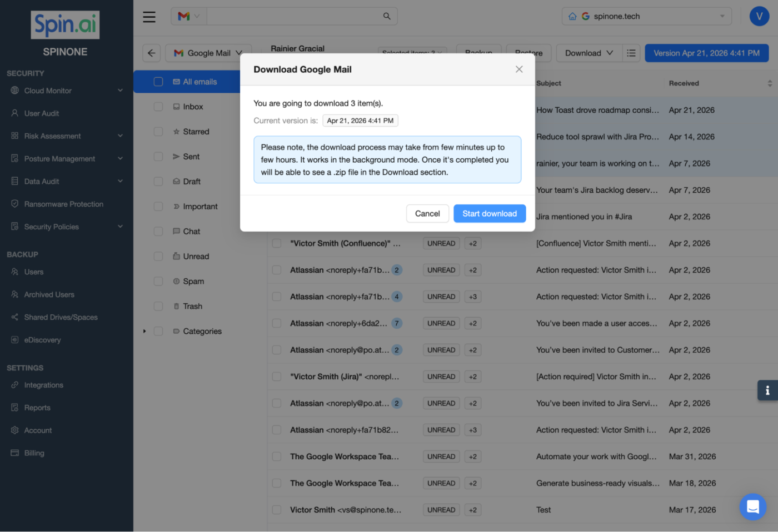This screenshot has height=532, width=778.
Task: Click the Security Policies icon
Action: pyautogui.click(x=15, y=227)
